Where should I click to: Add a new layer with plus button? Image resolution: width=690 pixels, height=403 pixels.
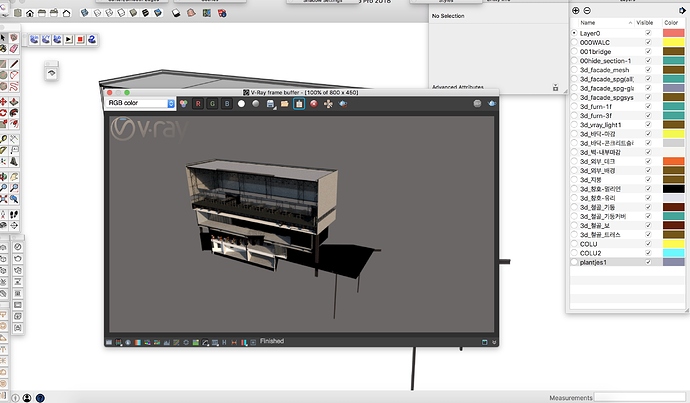click(x=576, y=11)
